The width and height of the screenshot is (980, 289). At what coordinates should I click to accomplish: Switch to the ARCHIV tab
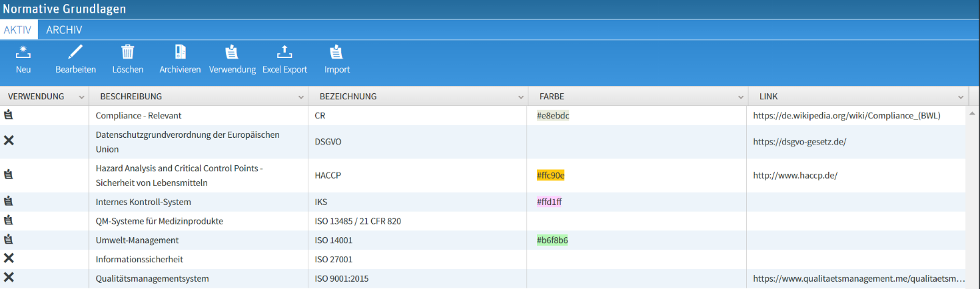point(64,30)
